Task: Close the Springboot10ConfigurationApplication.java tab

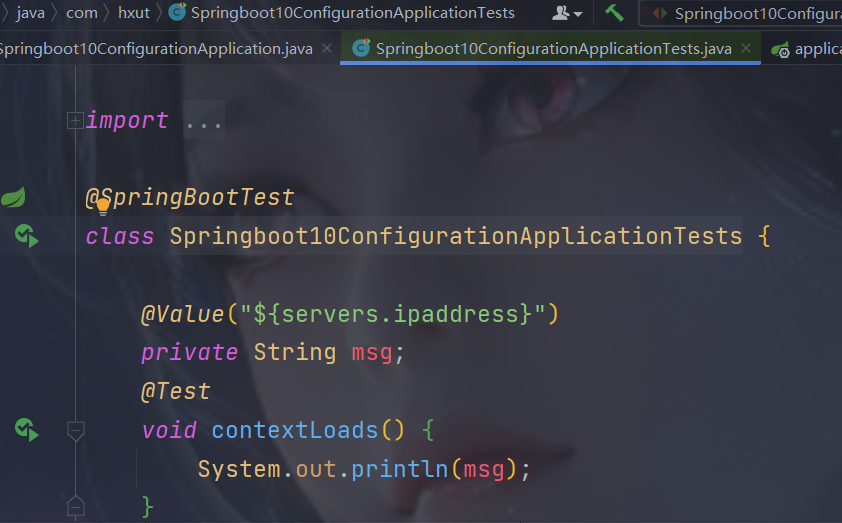Action: pos(326,48)
